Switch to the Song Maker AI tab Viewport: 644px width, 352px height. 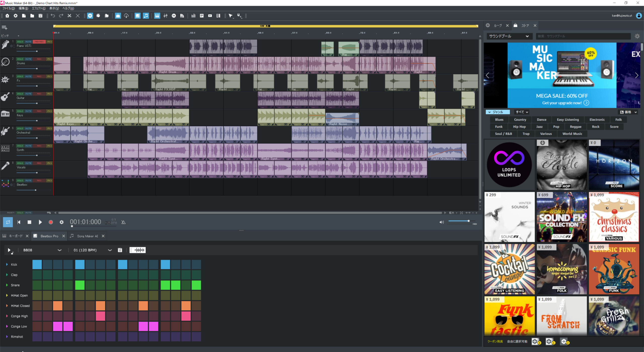[87, 236]
